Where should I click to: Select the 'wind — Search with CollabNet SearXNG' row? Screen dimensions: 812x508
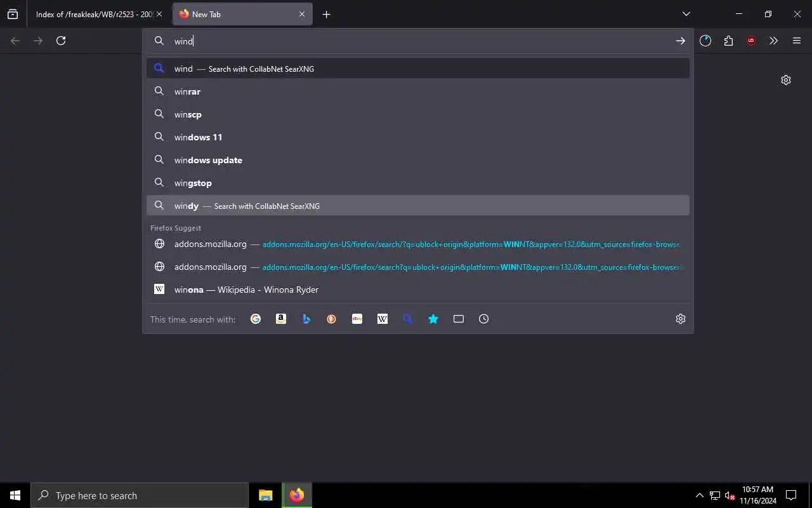pyautogui.click(x=418, y=69)
